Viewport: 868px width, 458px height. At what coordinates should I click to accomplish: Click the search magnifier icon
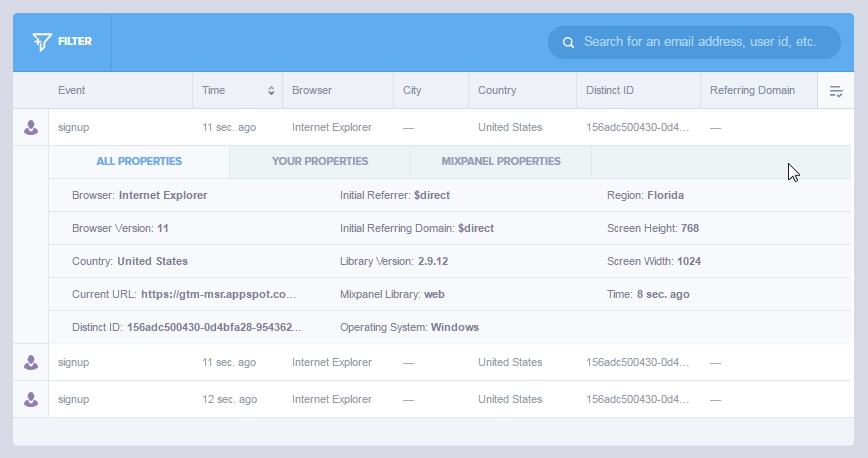click(568, 43)
